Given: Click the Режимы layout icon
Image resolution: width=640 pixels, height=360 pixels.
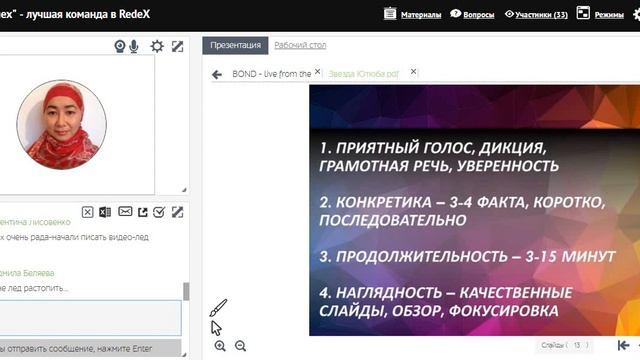Looking at the screenshot, I should click(x=583, y=13).
